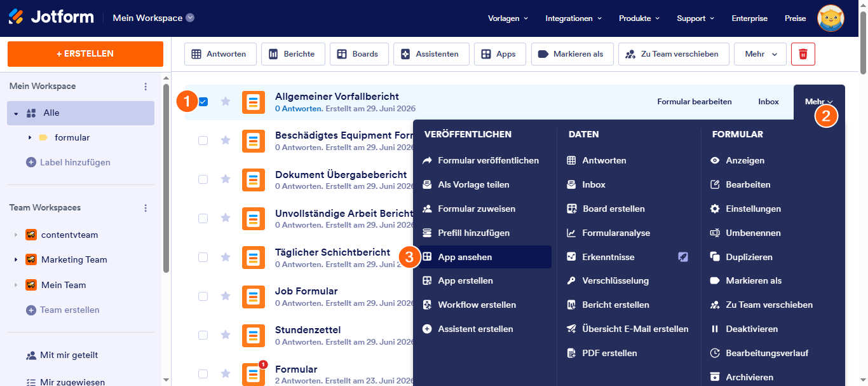Click the Formular form icon with notification badge

(x=254, y=374)
